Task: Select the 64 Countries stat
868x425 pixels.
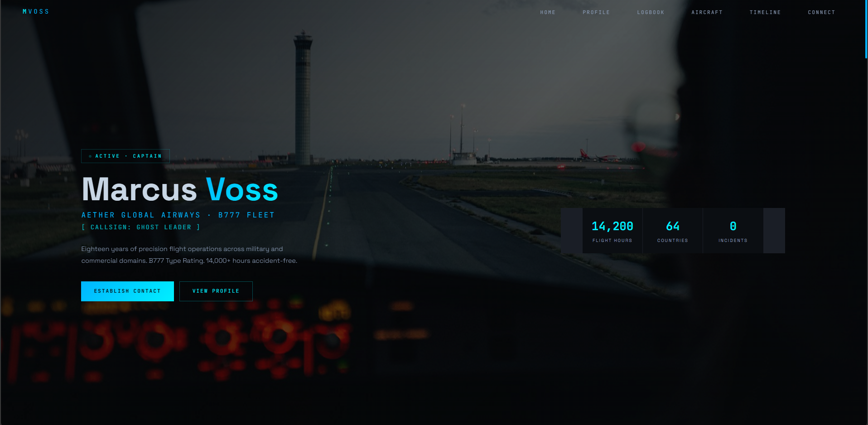Action: (x=673, y=231)
